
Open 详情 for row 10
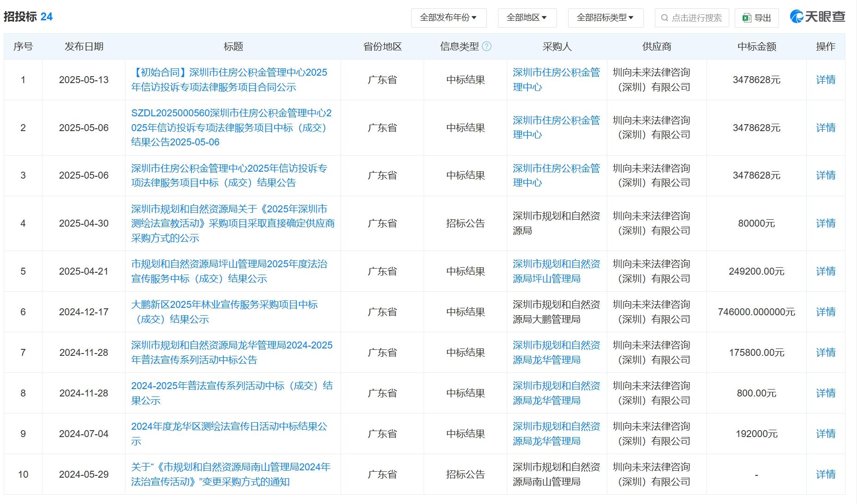tap(825, 474)
